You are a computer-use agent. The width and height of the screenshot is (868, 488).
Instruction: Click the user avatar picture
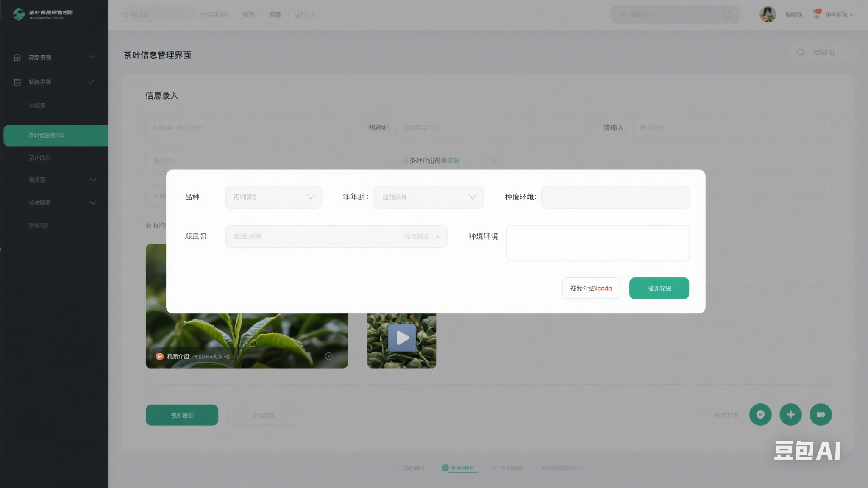point(768,14)
